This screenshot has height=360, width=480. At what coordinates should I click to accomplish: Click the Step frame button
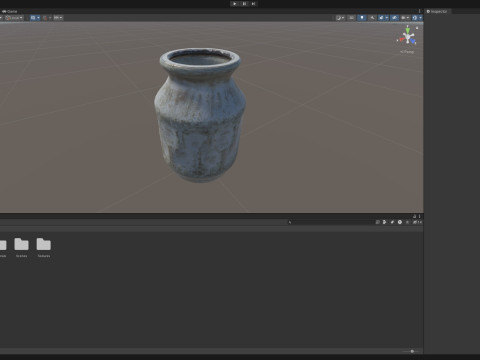pos(253,4)
